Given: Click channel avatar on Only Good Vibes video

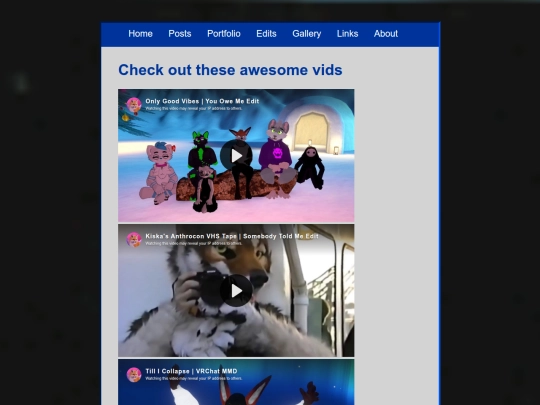Looking at the screenshot, I should click(x=134, y=105).
